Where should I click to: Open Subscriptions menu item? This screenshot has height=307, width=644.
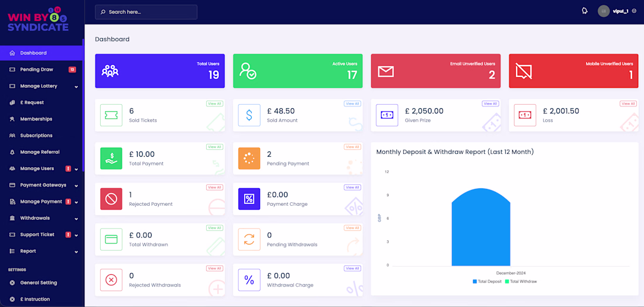(41, 136)
